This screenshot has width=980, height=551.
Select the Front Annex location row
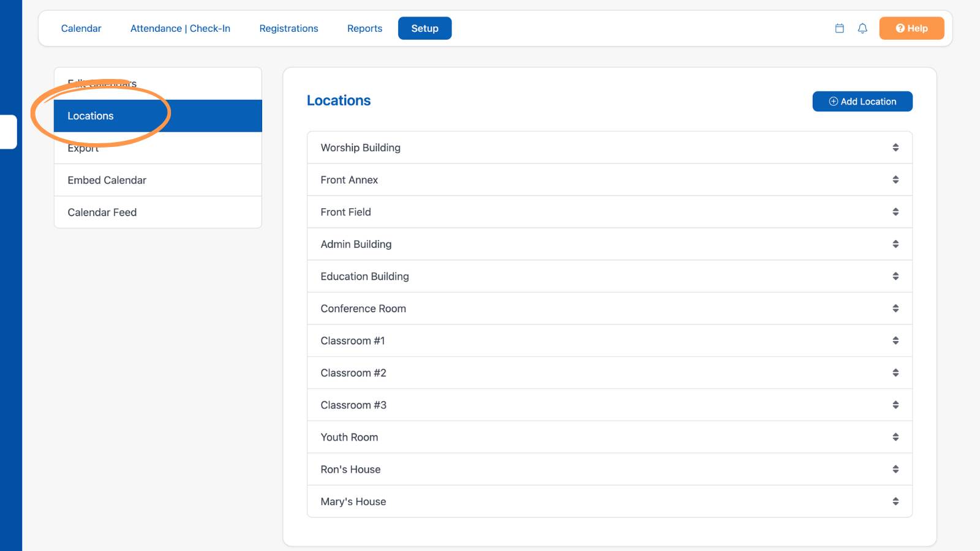(609, 180)
